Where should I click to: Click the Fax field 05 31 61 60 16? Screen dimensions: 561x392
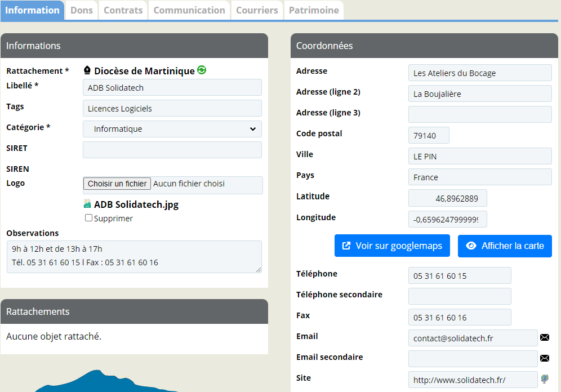point(460,317)
